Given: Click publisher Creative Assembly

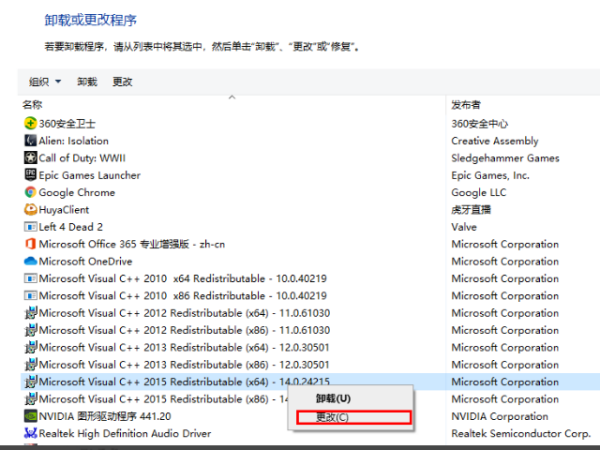Looking at the screenshot, I should [x=495, y=141].
